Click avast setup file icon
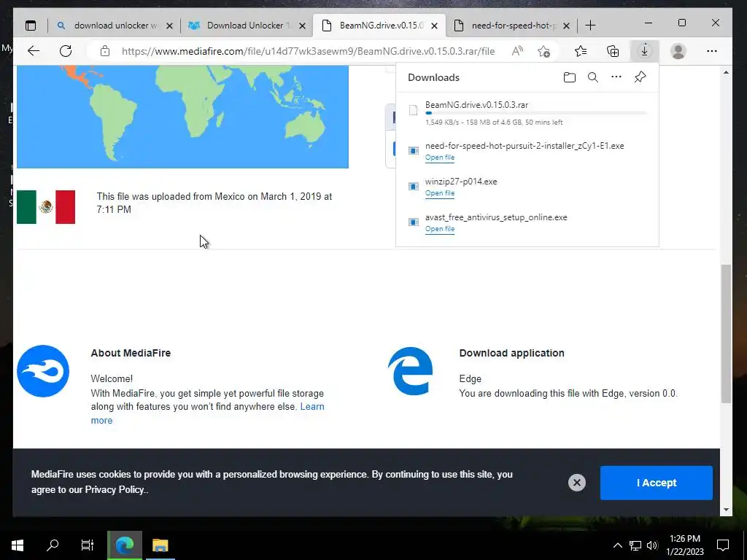 414,222
